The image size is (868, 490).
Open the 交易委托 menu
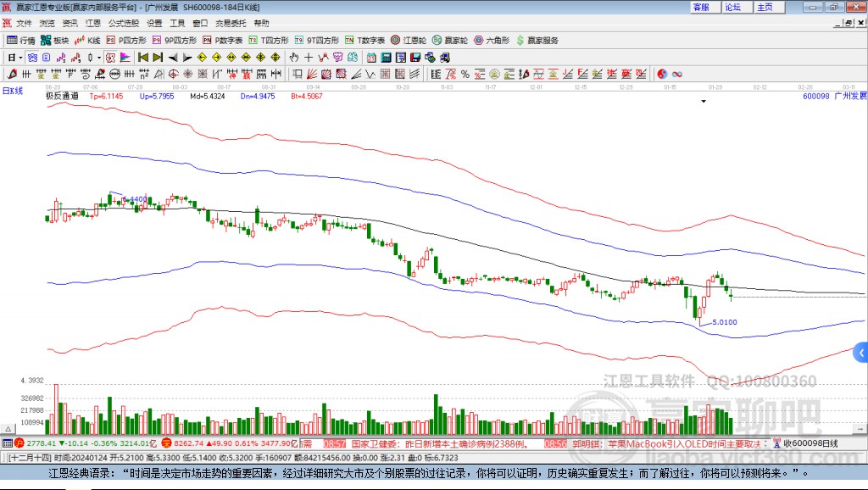click(231, 23)
